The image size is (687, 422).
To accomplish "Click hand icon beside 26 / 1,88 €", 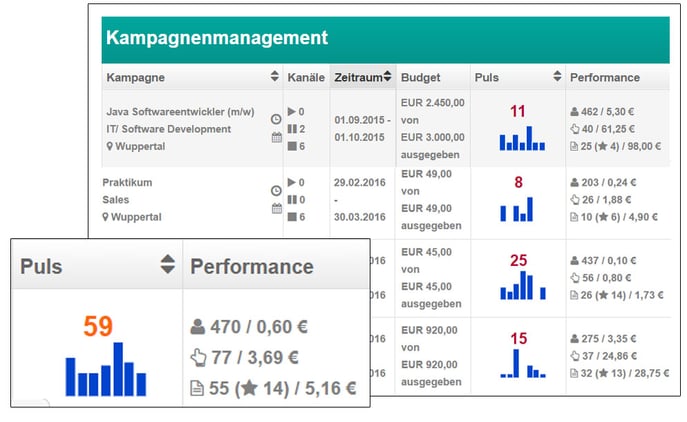I will pos(575,200).
